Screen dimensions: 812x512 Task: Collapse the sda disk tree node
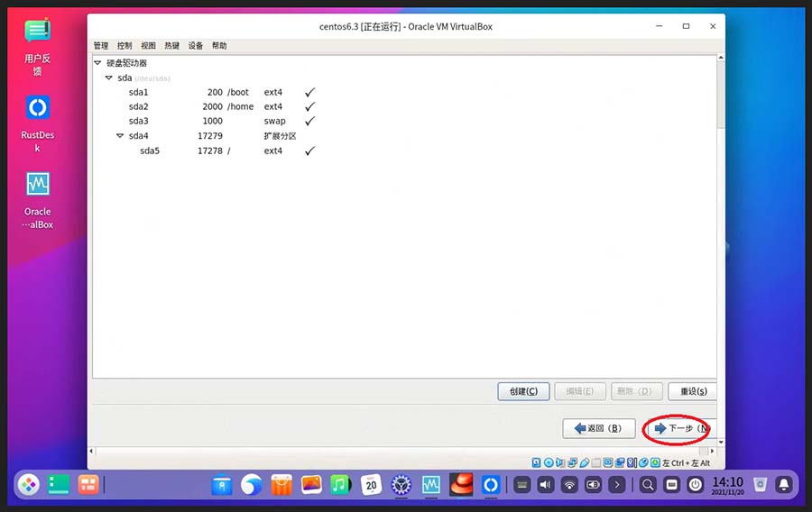pos(109,78)
